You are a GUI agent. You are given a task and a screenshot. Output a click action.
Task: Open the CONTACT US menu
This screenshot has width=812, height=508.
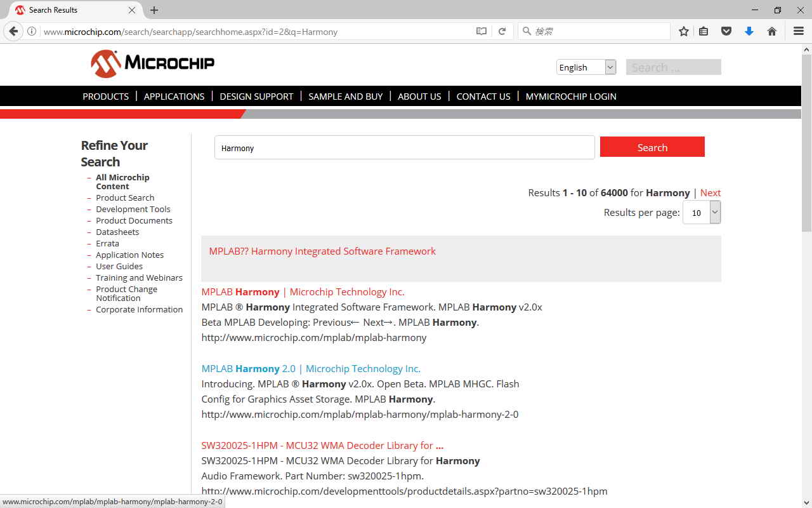pos(483,97)
